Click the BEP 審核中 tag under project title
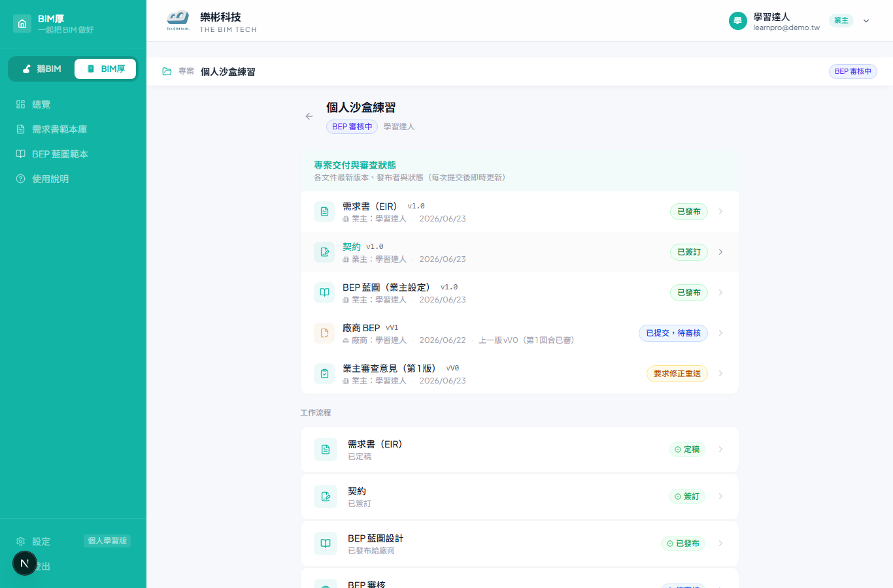The image size is (893, 588). [352, 127]
